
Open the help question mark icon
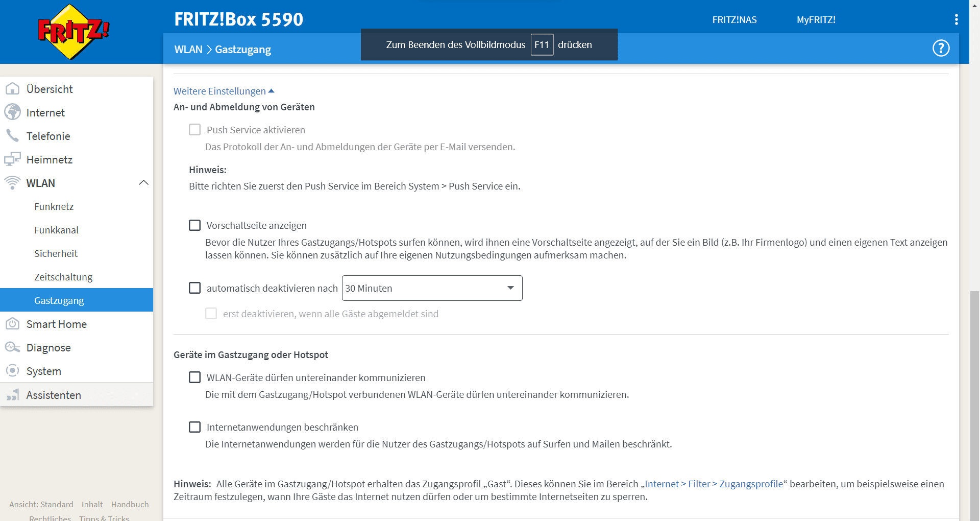pos(941,49)
